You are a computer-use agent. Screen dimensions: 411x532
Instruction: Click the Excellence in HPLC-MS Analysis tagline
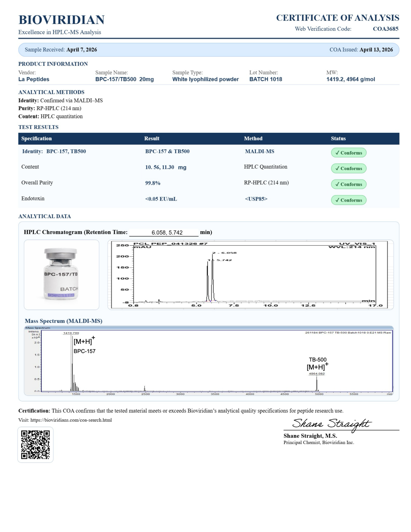[60, 32]
